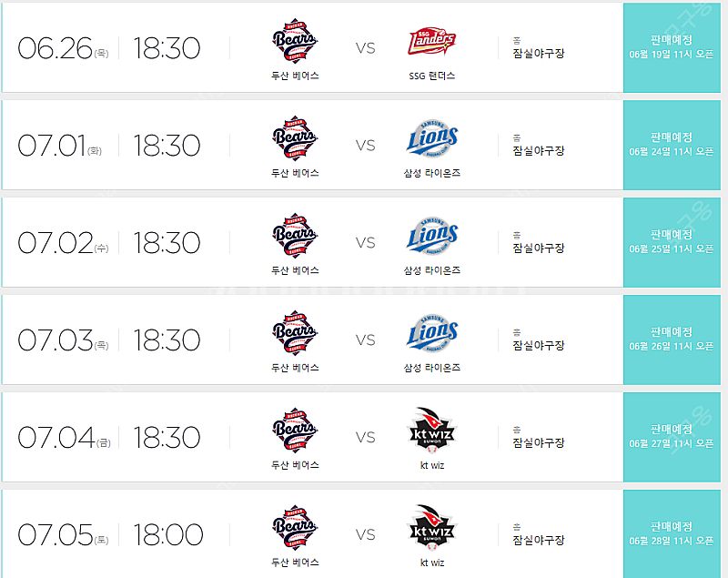The image size is (728, 578).
Task: Click sale button opening 06월 25일 11시
Action: [x=672, y=242]
